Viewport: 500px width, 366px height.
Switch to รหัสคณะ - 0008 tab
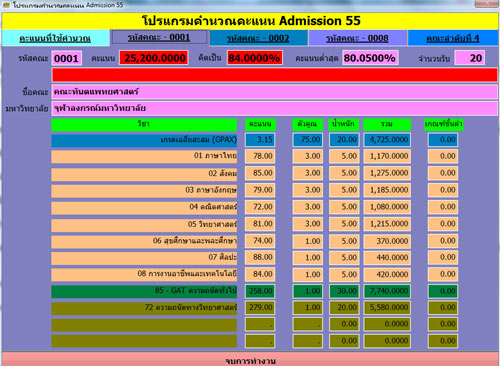coord(357,38)
